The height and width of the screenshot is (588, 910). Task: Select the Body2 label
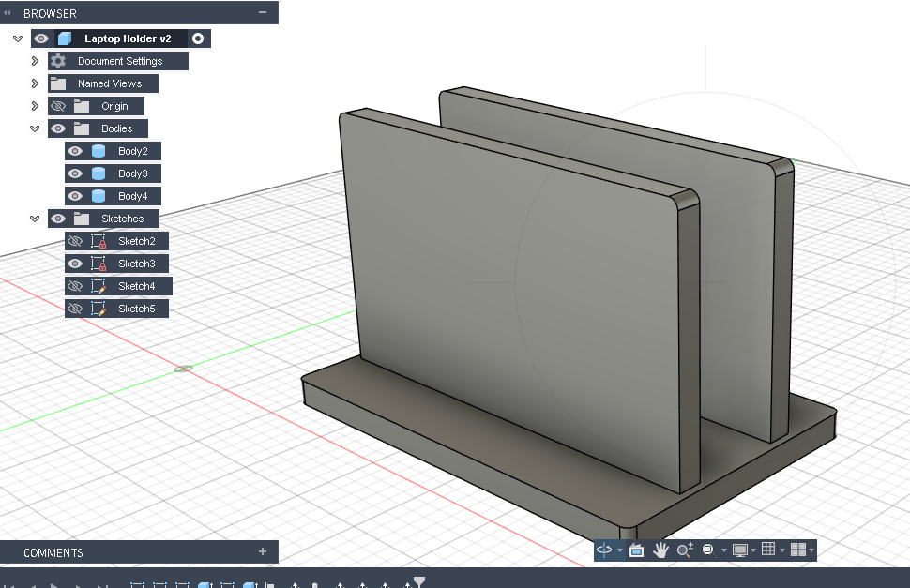point(133,151)
